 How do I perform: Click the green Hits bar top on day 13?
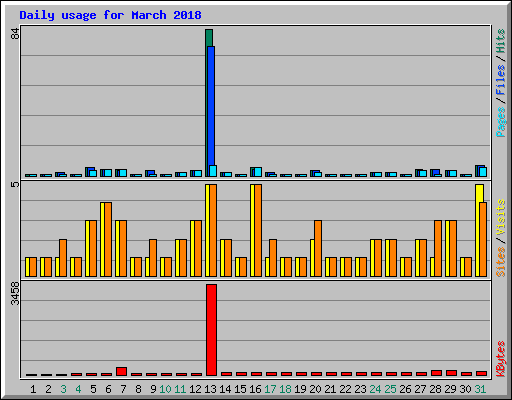coord(209,38)
